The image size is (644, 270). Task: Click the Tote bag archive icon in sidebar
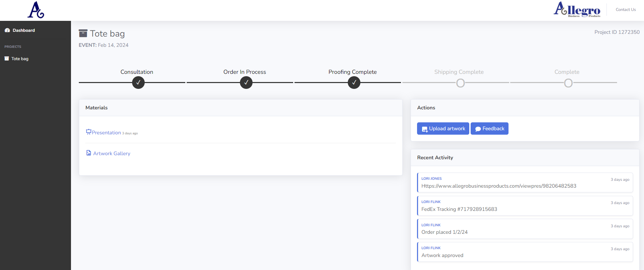[6, 59]
